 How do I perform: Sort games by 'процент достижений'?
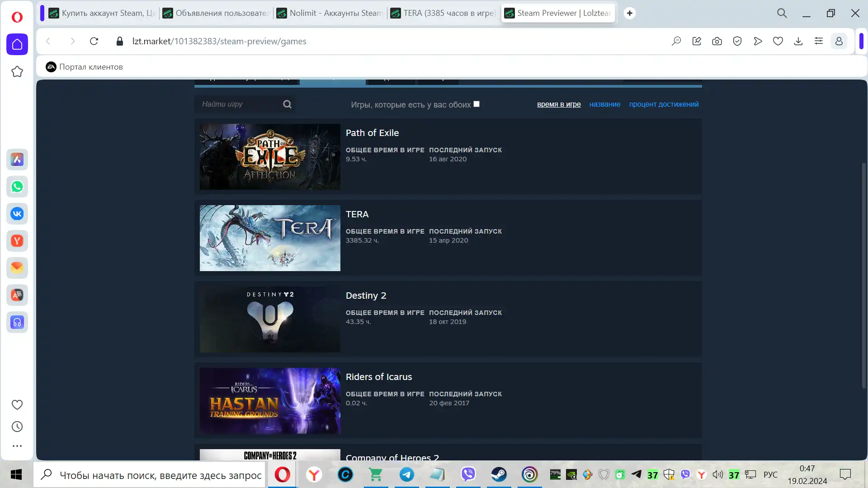tap(664, 104)
